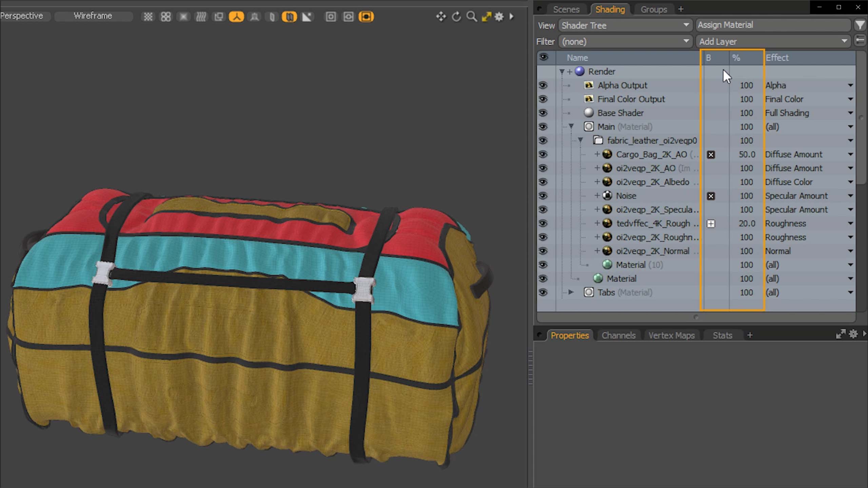Click the viewport toolbar right-arrow icon
The image size is (868, 488).
coord(511,16)
